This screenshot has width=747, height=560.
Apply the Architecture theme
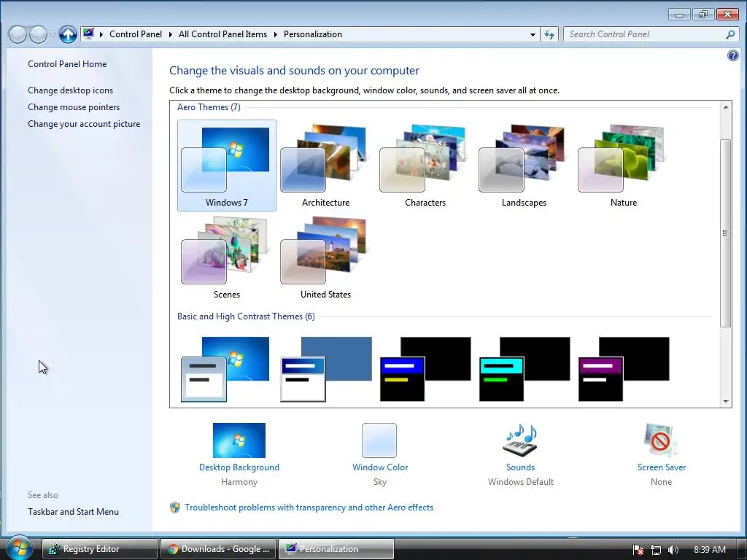tap(325, 166)
